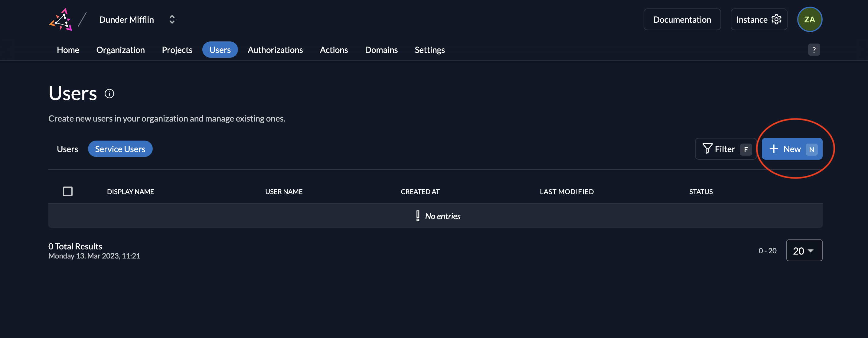The width and height of the screenshot is (868, 338).
Task: Navigate to the Actions section
Action: click(334, 50)
